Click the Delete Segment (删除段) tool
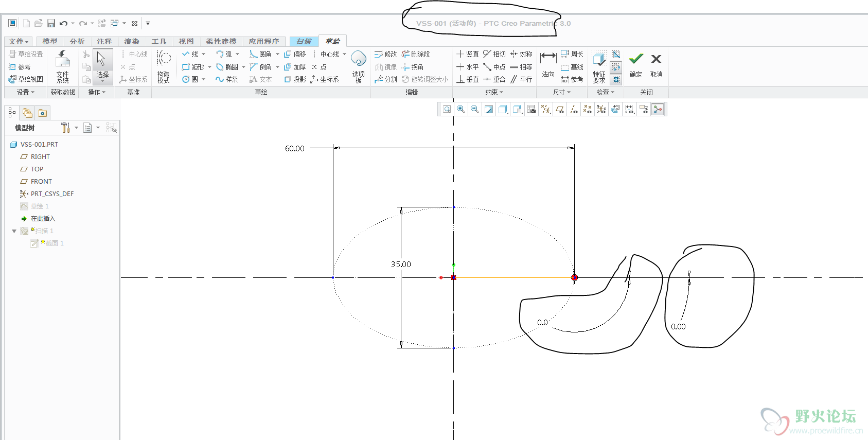The width and height of the screenshot is (868, 440). point(416,54)
